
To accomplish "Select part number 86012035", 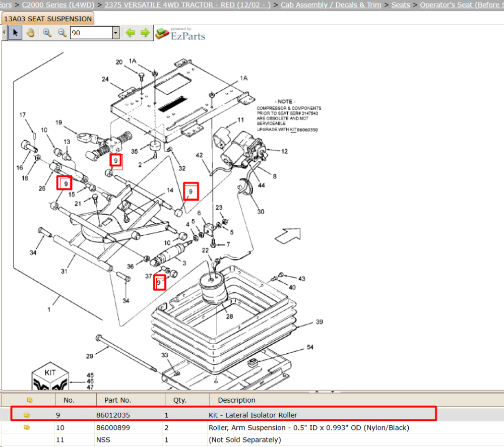I will coord(113,415).
